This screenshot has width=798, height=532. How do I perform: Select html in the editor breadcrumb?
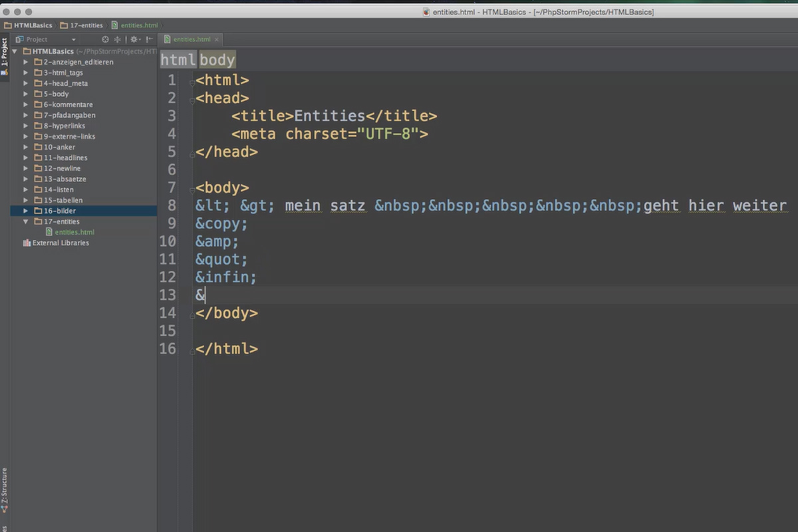click(x=178, y=59)
